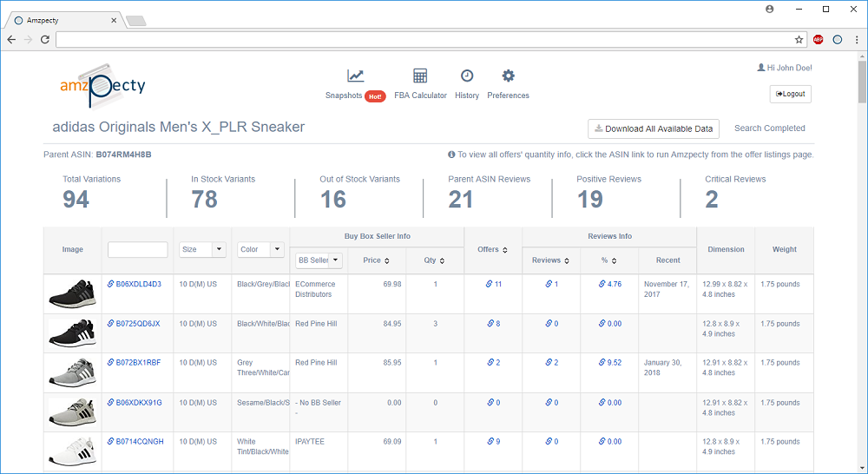Image resolution: width=868 pixels, height=474 pixels.
Task: Close the Amzpecty tab
Action: click(x=114, y=21)
